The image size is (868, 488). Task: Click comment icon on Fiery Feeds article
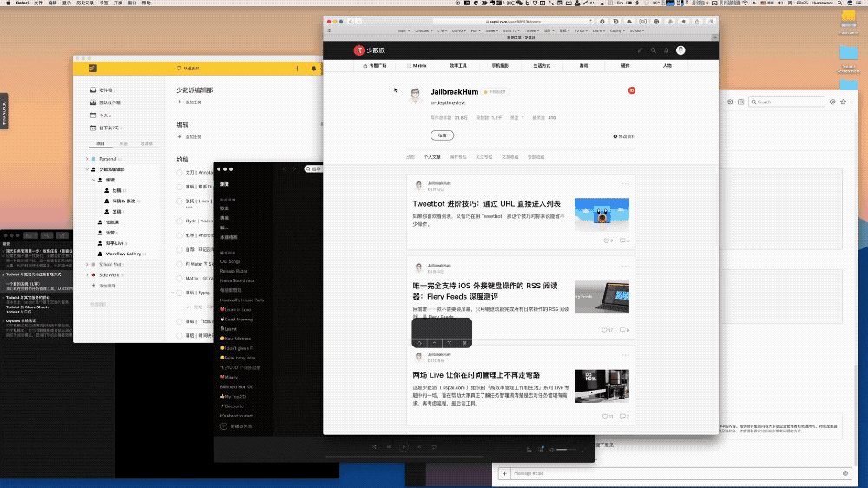click(621, 330)
